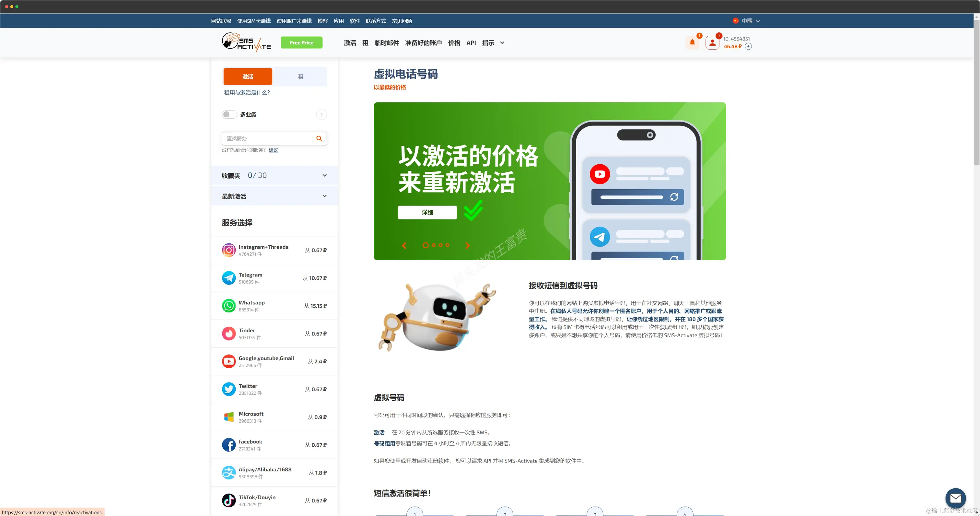980x516 pixels.
Task: Open 应用 in top bar
Action: click(x=339, y=21)
